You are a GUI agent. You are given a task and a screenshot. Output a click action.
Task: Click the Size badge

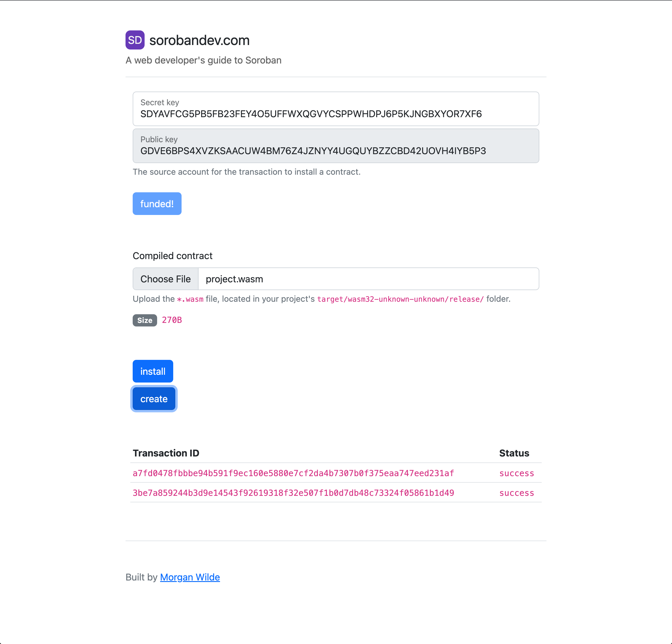tap(144, 320)
